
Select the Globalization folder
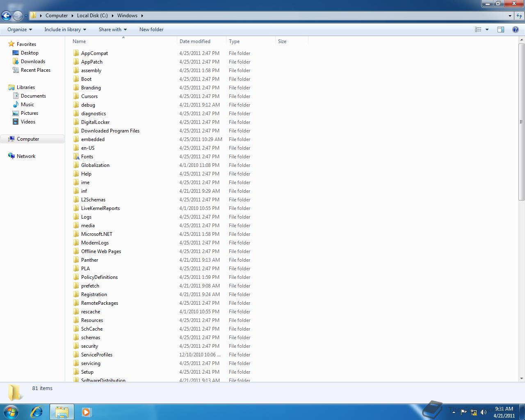tap(95, 165)
